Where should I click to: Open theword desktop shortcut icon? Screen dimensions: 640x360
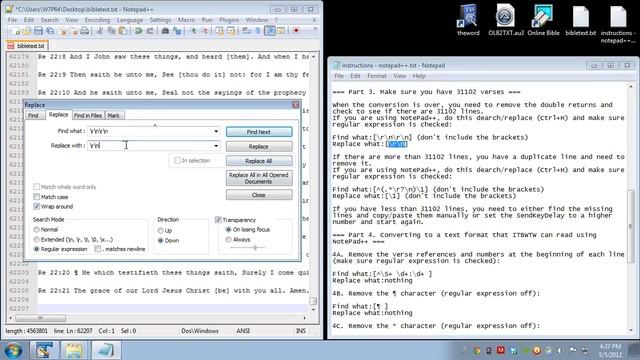coord(468,20)
